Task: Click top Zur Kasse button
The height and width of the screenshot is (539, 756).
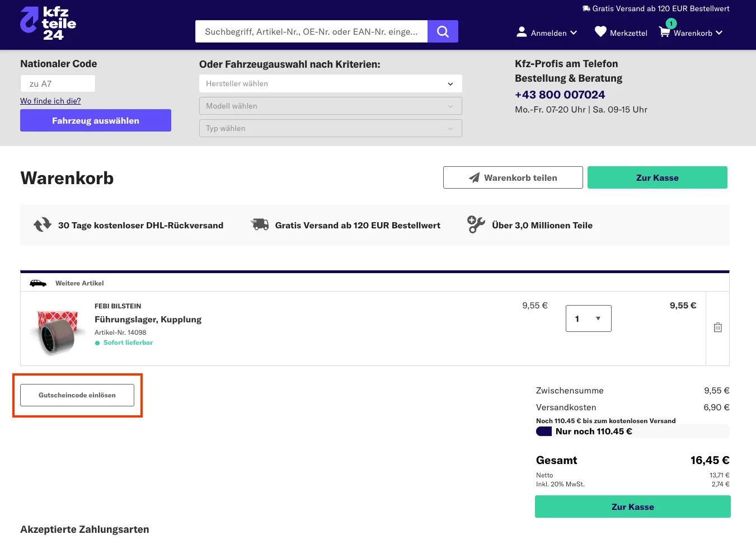Action: [658, 177]
